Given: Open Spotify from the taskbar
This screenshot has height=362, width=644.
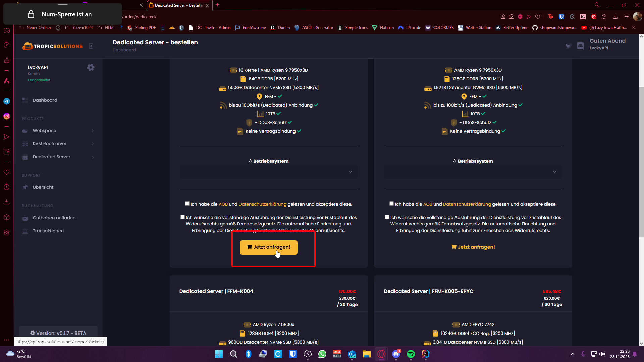Looking at the screenshot, I should (411, 354).
